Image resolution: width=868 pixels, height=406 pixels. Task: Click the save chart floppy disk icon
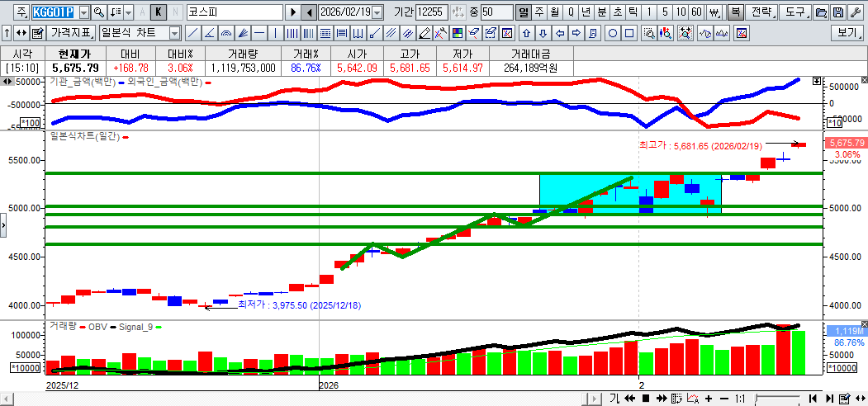(838, 12)
